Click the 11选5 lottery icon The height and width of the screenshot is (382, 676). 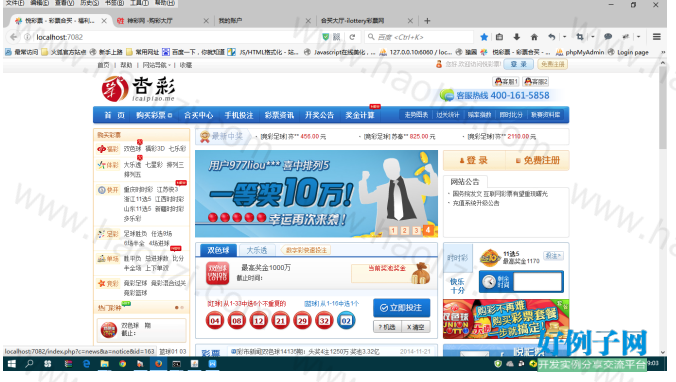(x=490, y=258)
